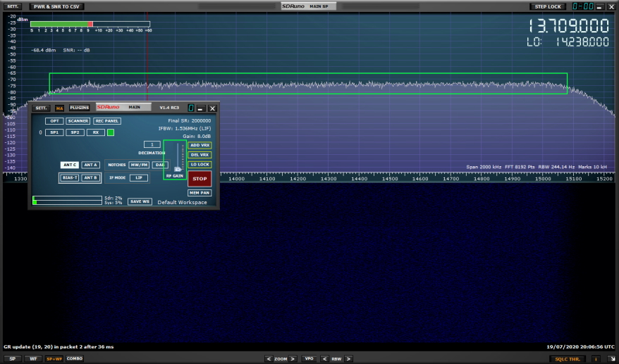Select the SP+WF display mode
The width and height of the screenshot is (619, 364).
pyautogui.click(x=54, y=359)
